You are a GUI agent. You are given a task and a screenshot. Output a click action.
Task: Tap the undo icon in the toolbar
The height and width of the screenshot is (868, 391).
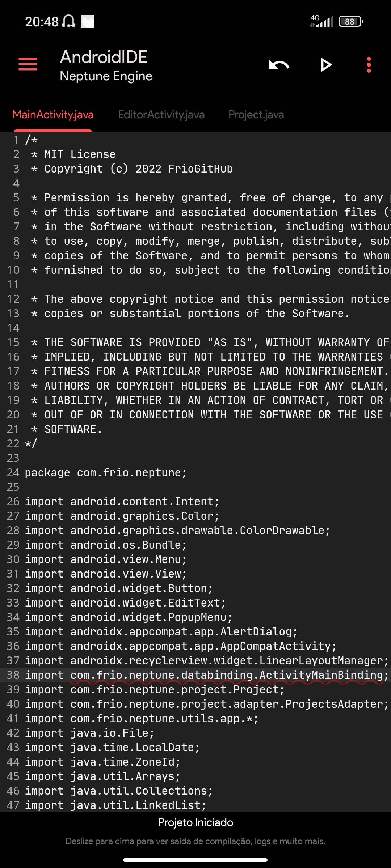(279, 65)
